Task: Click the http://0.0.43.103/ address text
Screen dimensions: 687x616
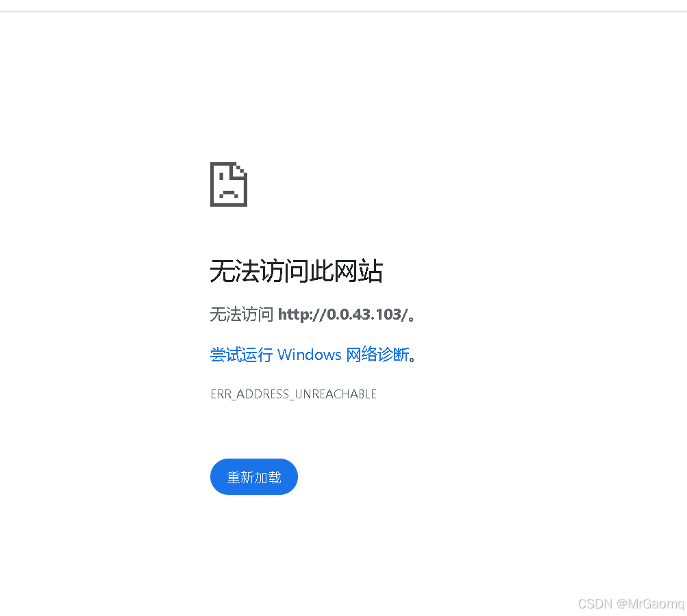Action: click(343, 314)
